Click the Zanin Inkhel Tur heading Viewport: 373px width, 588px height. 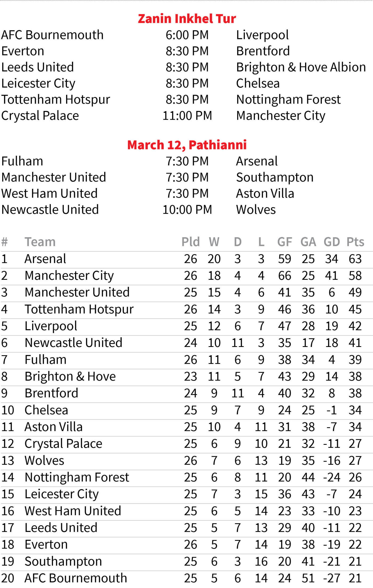pyautogui.click(x=187, y=18)
